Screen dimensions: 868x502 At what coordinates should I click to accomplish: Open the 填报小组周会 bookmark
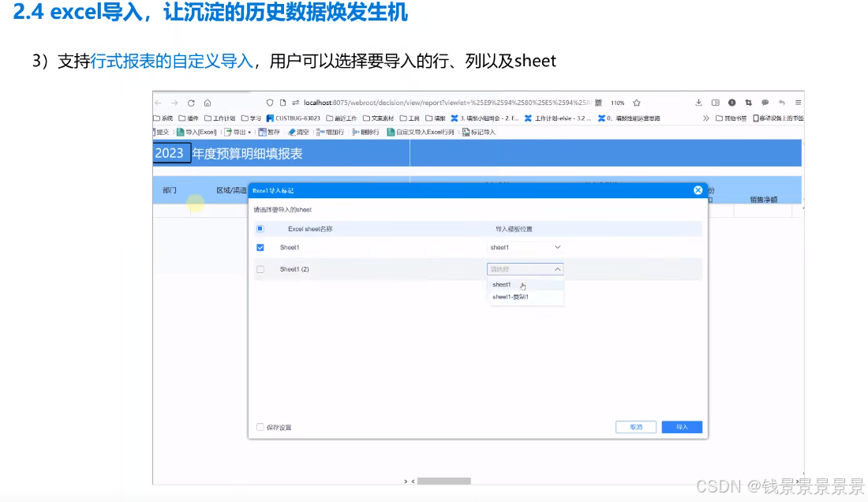485,118
